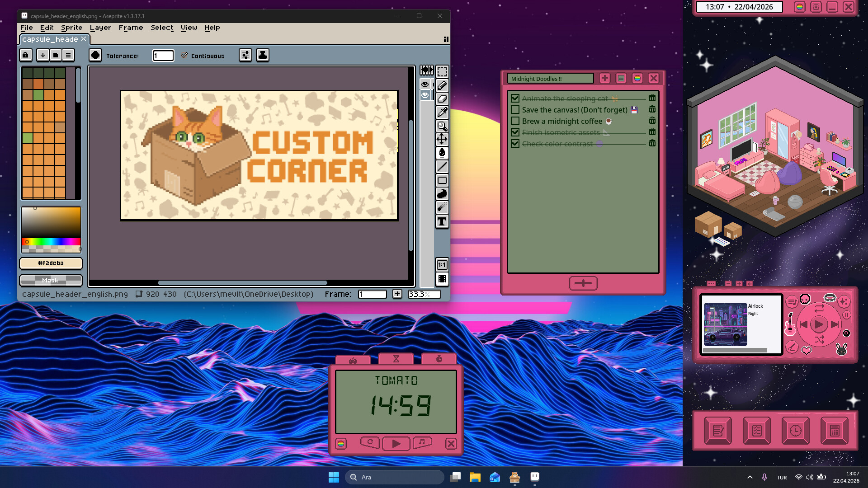Select the Pencil tool in Aseprite

pyautogui.click(x=442, y=85)
